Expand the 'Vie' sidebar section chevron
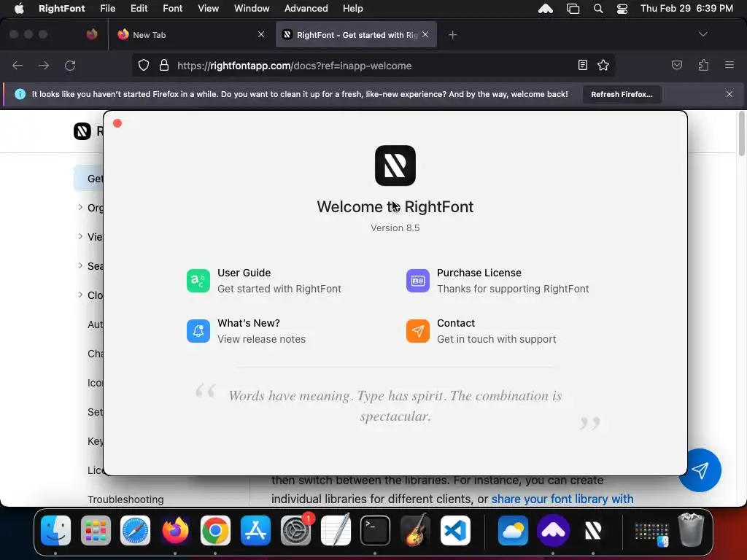 [80, 236]
